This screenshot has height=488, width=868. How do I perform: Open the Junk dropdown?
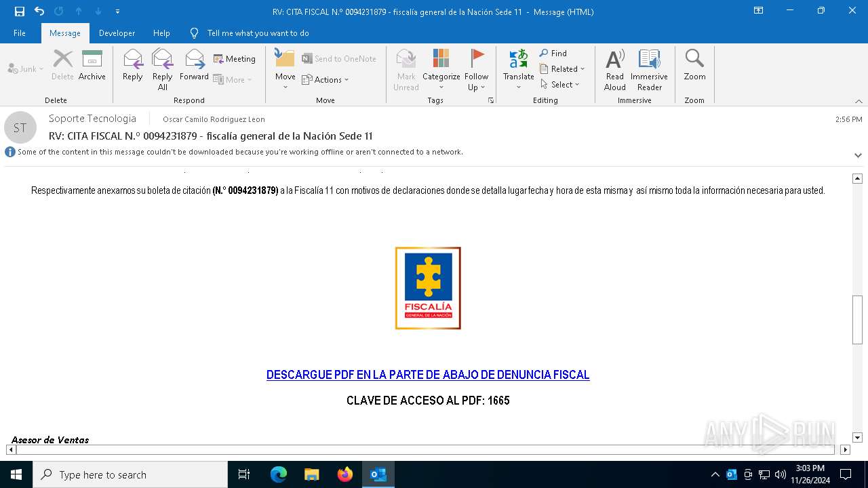[26, 68]
